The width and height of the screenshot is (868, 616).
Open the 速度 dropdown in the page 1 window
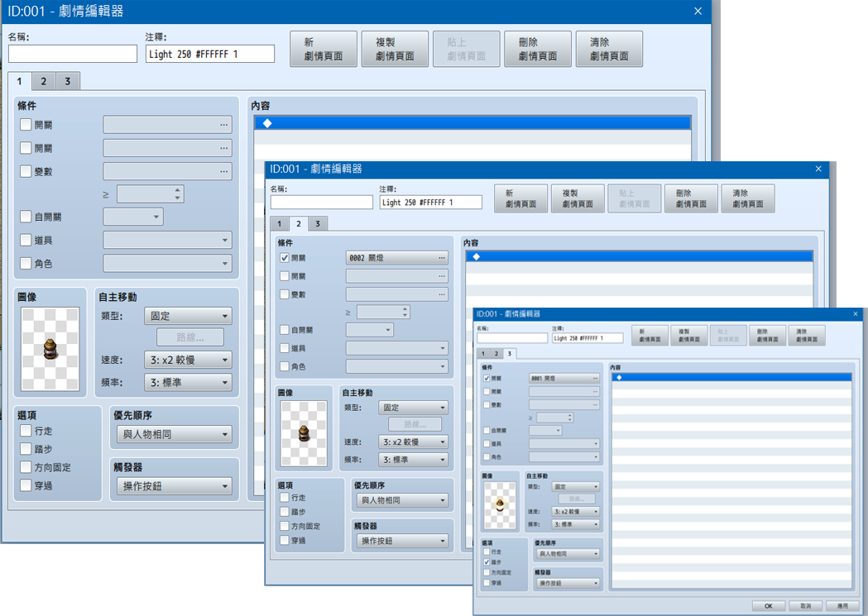point(188,360)
